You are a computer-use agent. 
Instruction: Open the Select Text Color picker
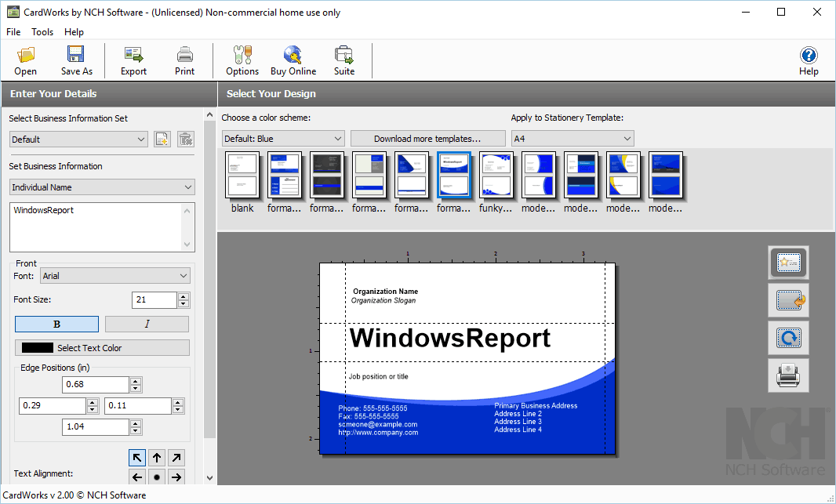pyautogui.click(x=102, y=348)
